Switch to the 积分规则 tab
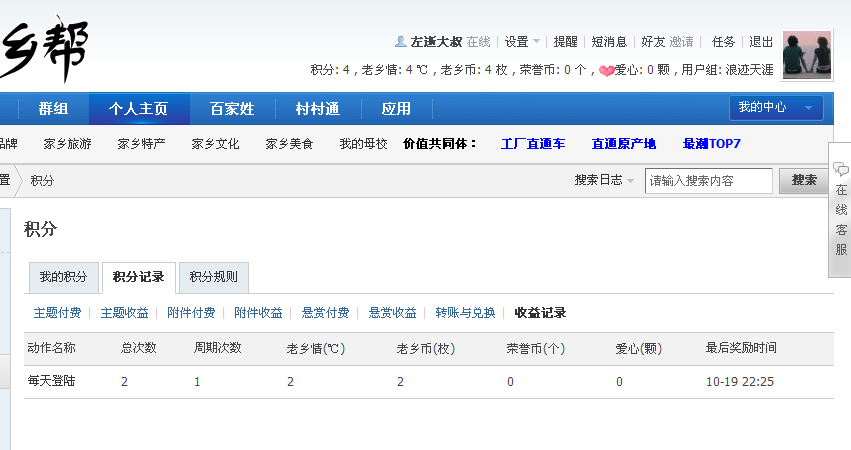This screenshot has height=450, width=851. click(x=214, y=277)
